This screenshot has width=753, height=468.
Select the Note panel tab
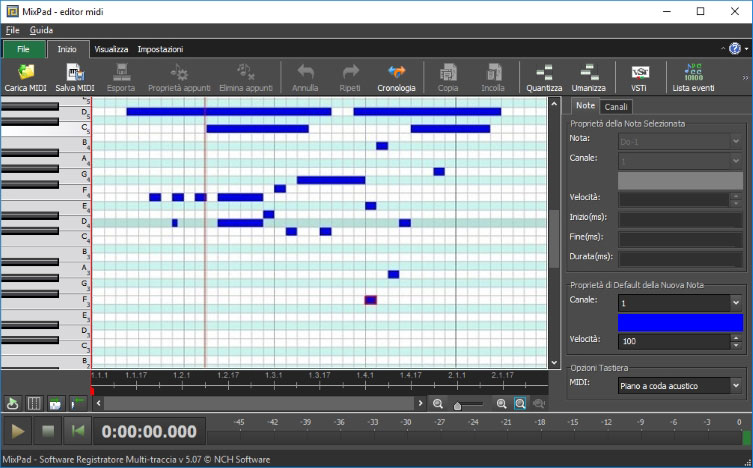(x=585, y=106)
